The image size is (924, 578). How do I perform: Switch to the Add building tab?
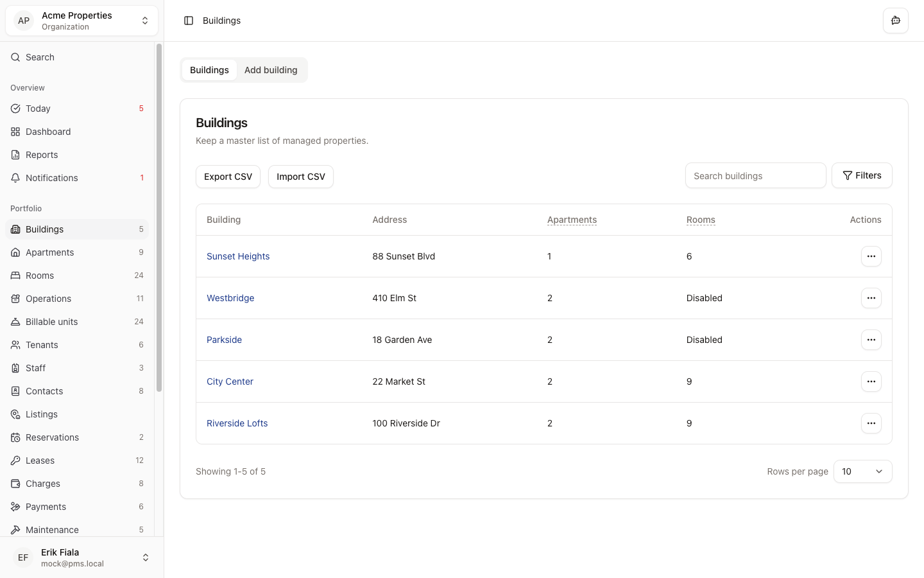click(271, 70)
